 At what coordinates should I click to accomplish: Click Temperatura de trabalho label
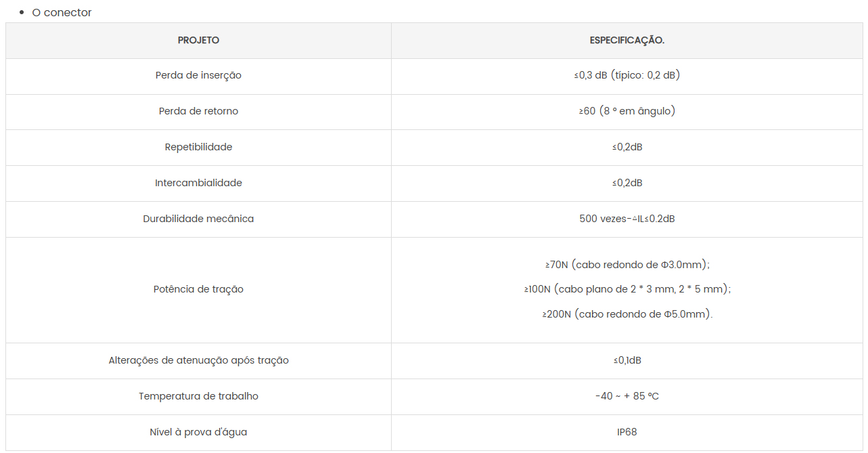[198, 396]
